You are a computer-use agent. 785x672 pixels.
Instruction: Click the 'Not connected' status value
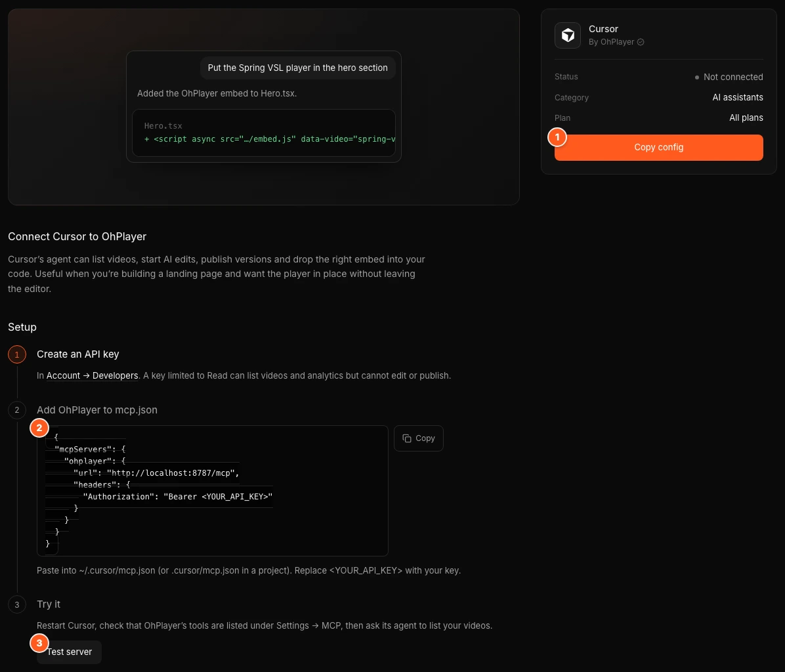click(x=733, y=77)
